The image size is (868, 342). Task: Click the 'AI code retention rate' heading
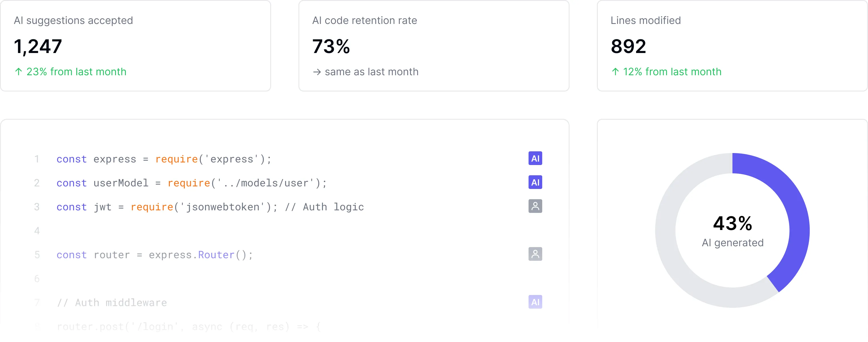[x=365, y=21]
